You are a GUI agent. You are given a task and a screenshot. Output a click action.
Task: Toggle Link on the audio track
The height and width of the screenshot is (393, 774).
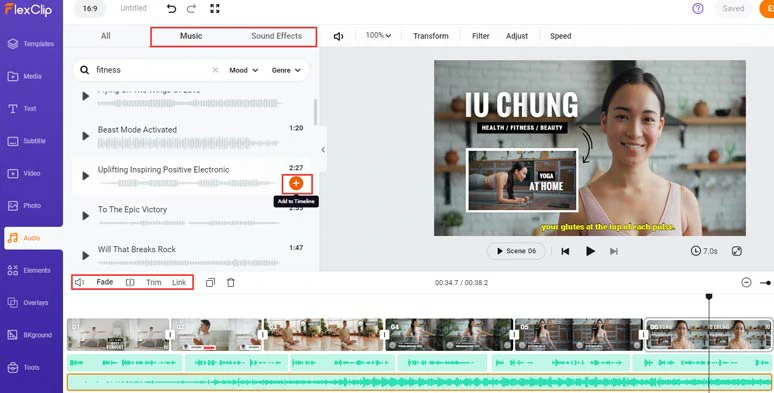179,282
